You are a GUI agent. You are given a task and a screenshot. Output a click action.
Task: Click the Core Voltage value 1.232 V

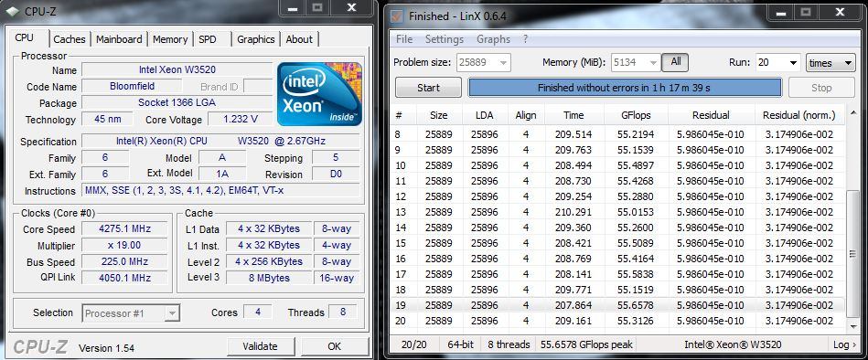241,119
